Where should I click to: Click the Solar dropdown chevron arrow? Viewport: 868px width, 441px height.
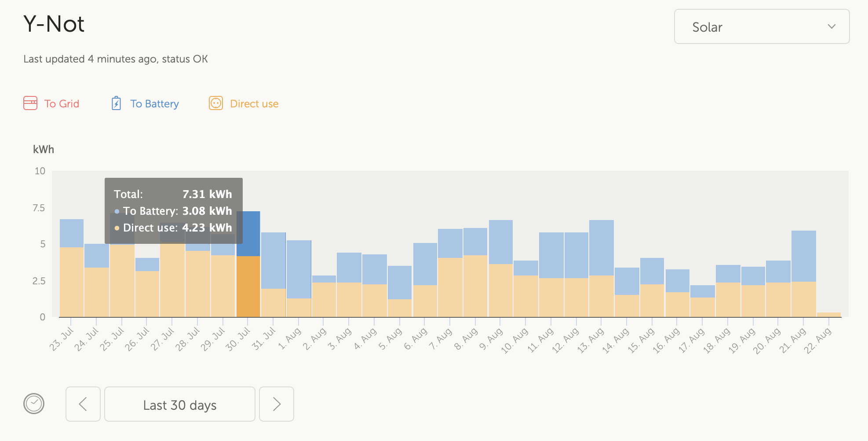pyautogui.click(x=832, y=26)
